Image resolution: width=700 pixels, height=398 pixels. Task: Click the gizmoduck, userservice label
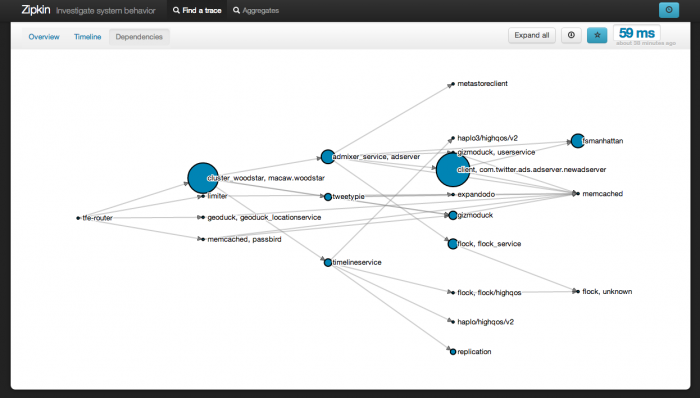click(x=496, y=152)
